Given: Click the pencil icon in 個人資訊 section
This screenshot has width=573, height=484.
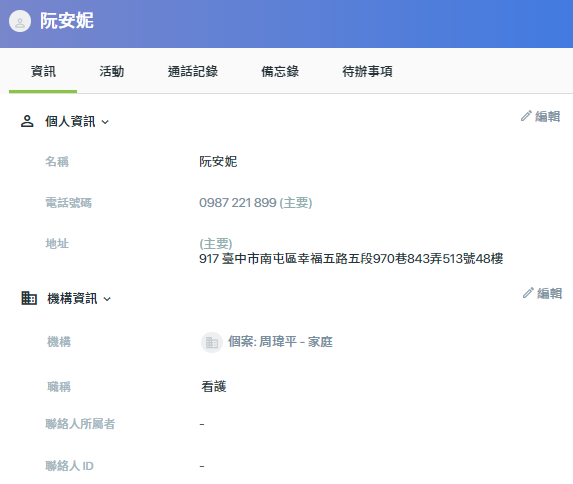Looking at the screenshot, I should click(526, 116).
